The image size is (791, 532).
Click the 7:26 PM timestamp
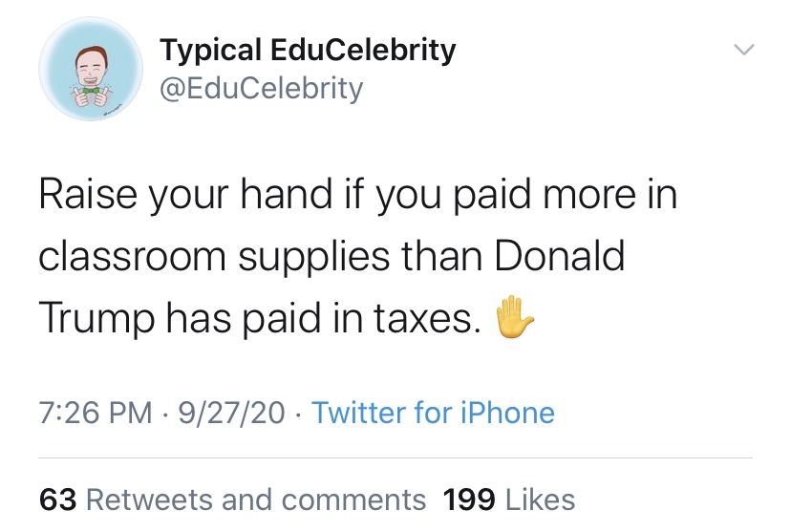pos(96,413)
